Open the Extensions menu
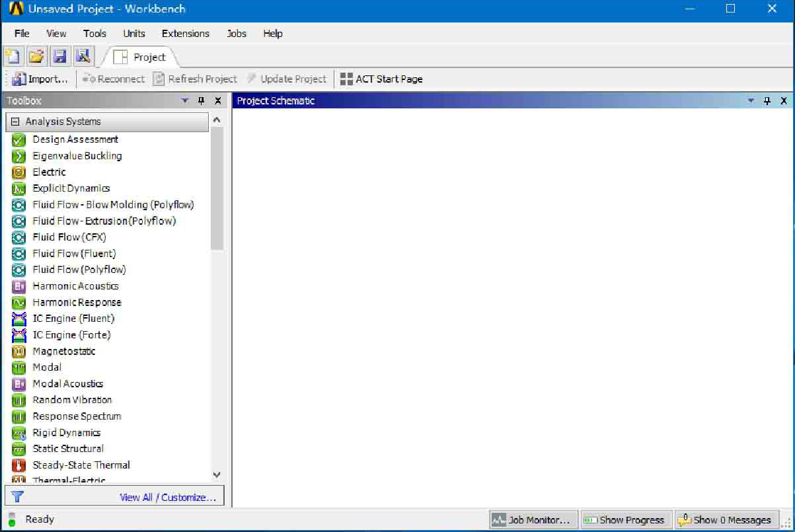 click(x=185, y=34)
